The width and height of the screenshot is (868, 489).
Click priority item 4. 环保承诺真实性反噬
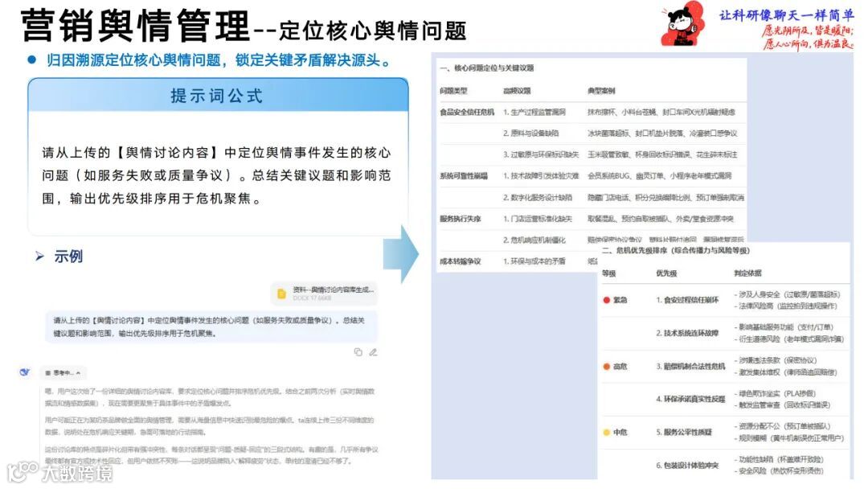(690, 399)
